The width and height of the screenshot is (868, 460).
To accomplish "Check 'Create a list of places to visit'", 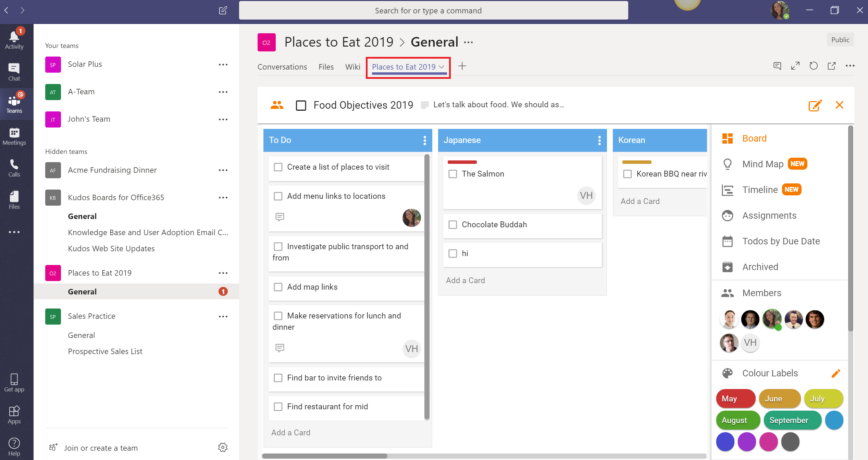I will (278, 167).
